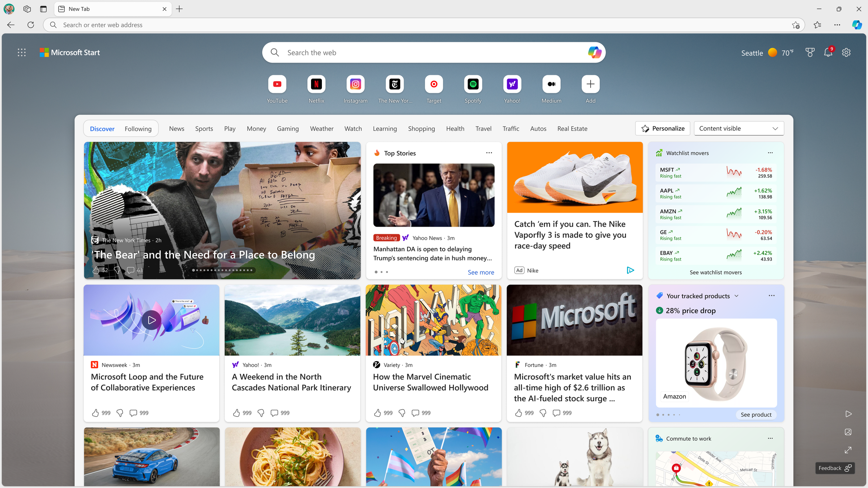This screenshot has height=488, width=868.
Task: Click the browser address bar
Action: point(424,25)
